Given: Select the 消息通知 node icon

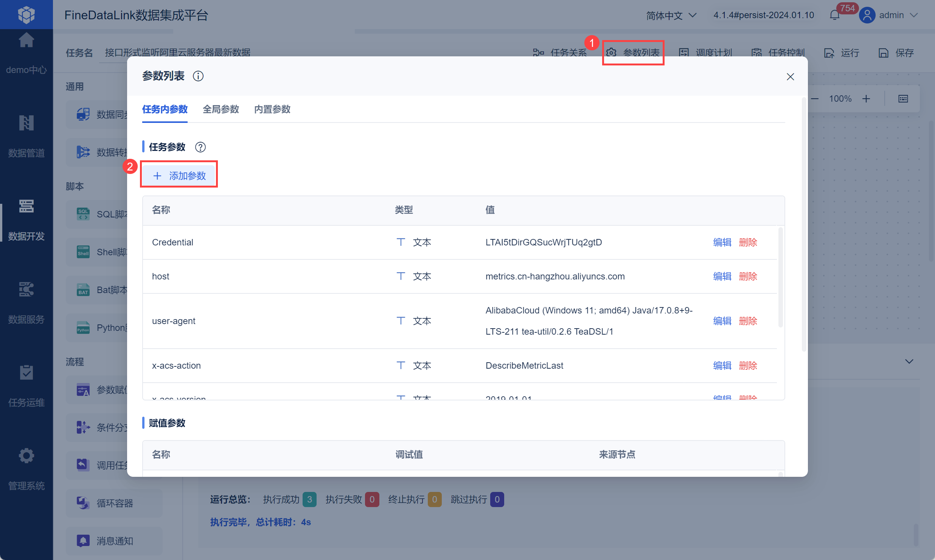Looking at the screenshot, I should (83, 541).
